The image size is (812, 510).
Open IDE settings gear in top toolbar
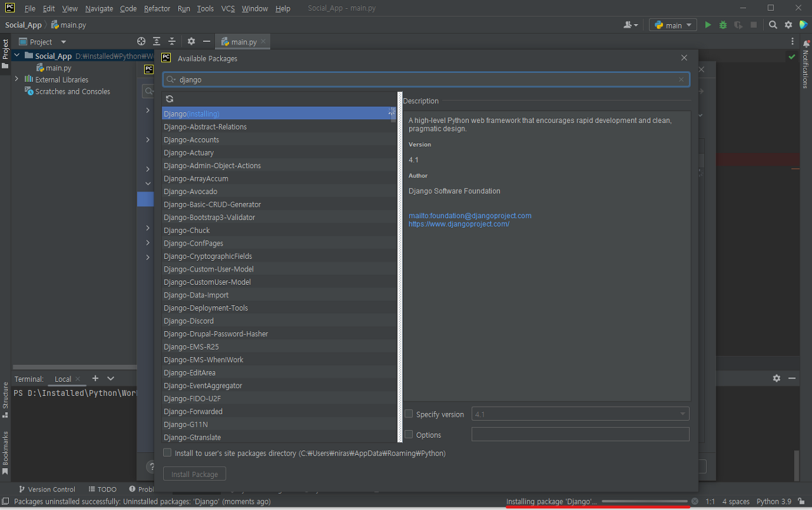(789, 25)
